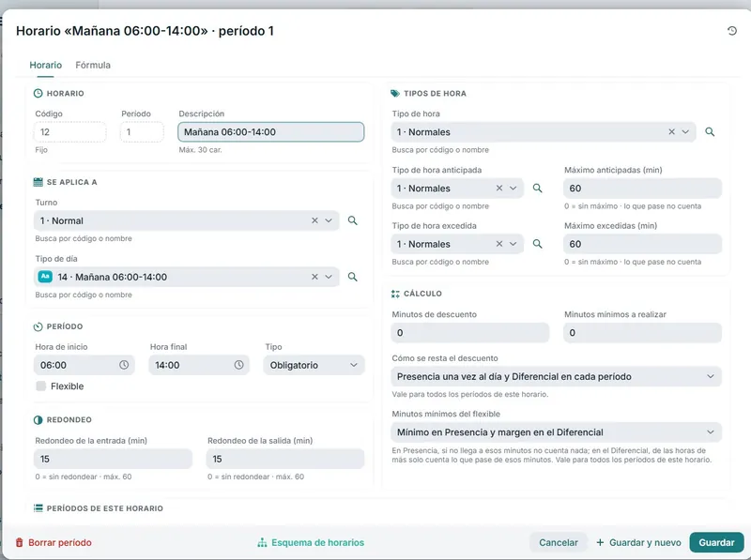Clear the Tipo de hora excedida selection
The height and width of the screenshot is (560, 751).
[x=499, y=244]
